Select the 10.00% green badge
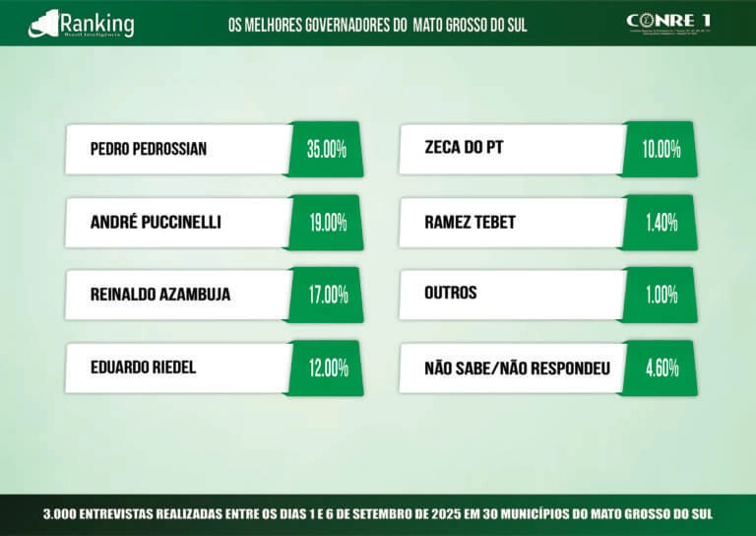Image resolution: width=756 pixels, height=536 pixels. coord(661,150)
